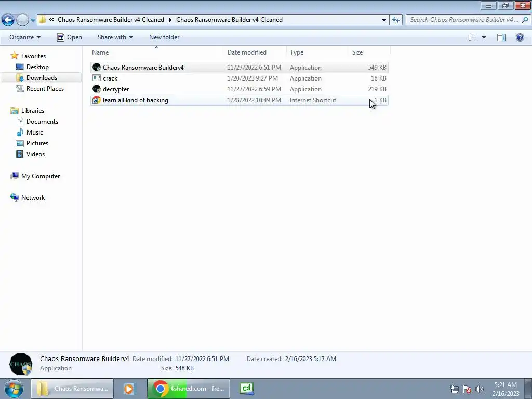Click the C# application taskbar icon

(x=247, y=389)
